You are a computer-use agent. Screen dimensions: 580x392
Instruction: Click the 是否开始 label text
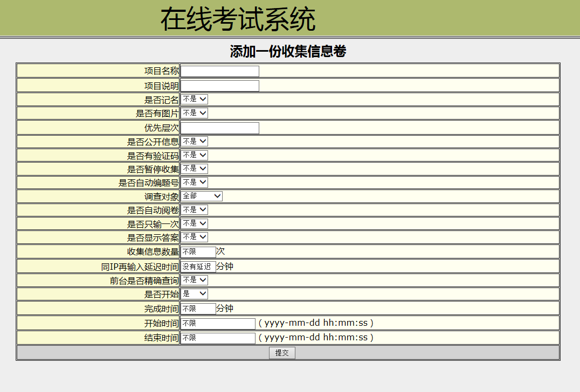point(162,295)
